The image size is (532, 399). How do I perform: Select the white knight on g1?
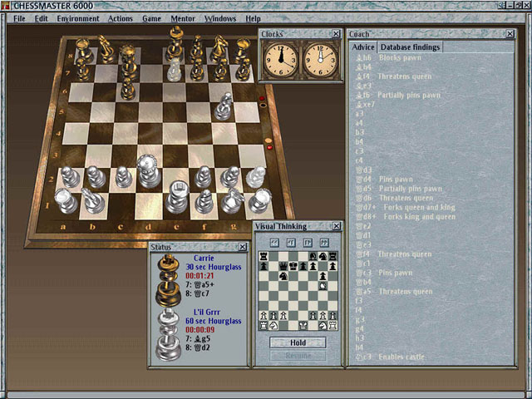click(x=233, y=200)
